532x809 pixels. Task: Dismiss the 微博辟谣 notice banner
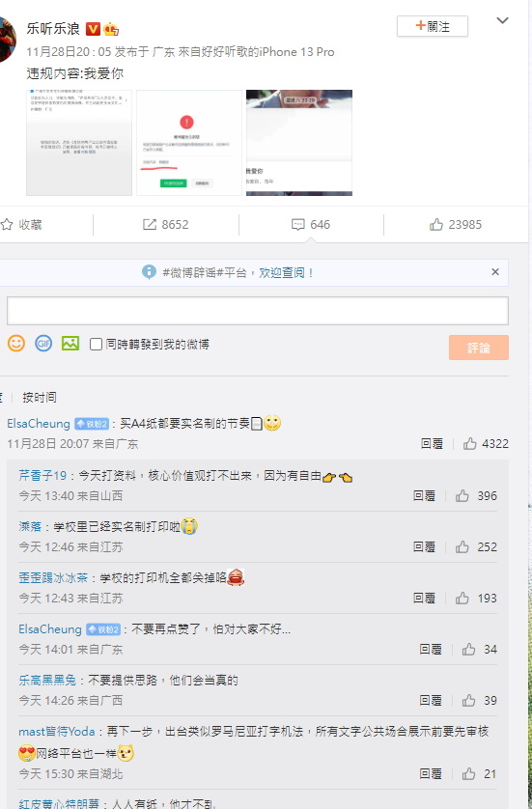coord(495,272)
